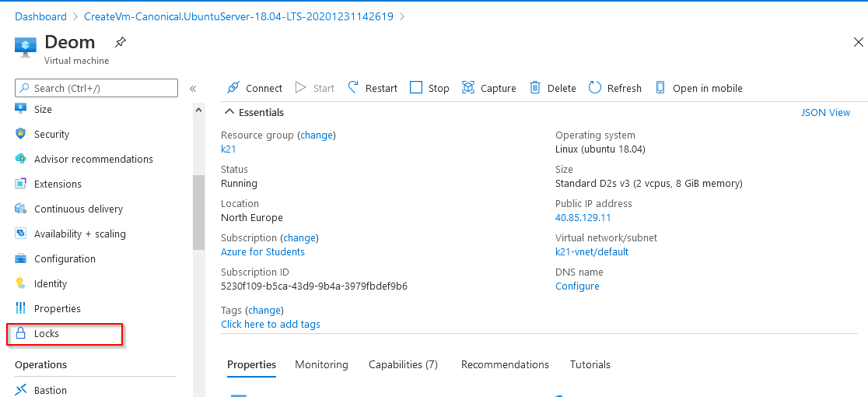Click the 'North Europe' location text
868x397 pixels.
252,218
